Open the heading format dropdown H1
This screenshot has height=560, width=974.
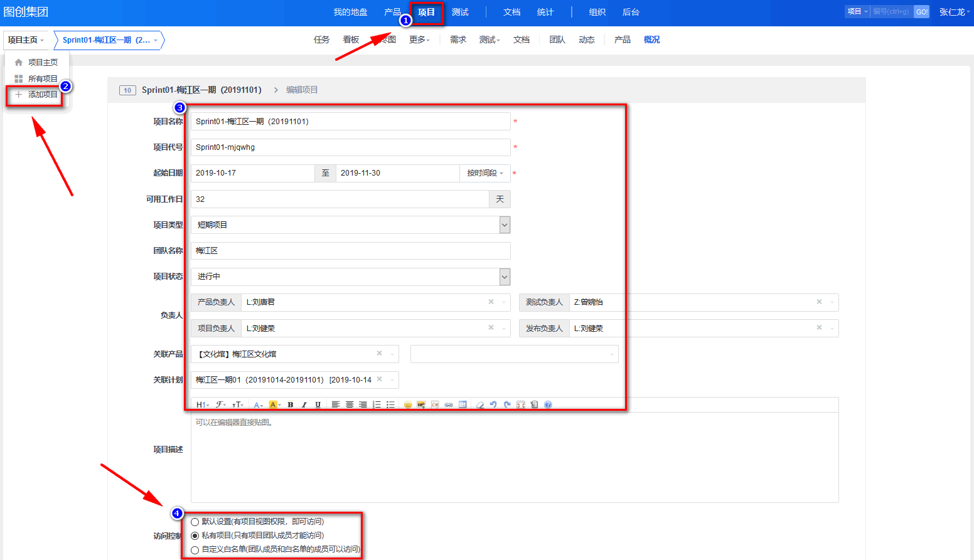[x=202, y=405]
